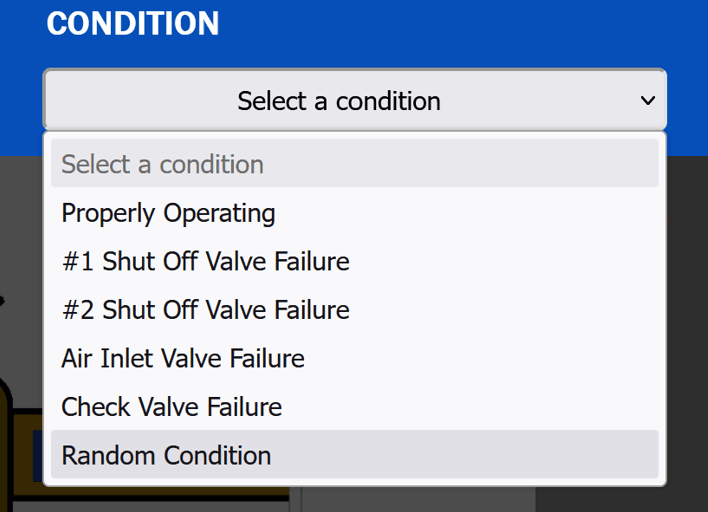Click the white dropdown list border at bottom

point(355,482)
